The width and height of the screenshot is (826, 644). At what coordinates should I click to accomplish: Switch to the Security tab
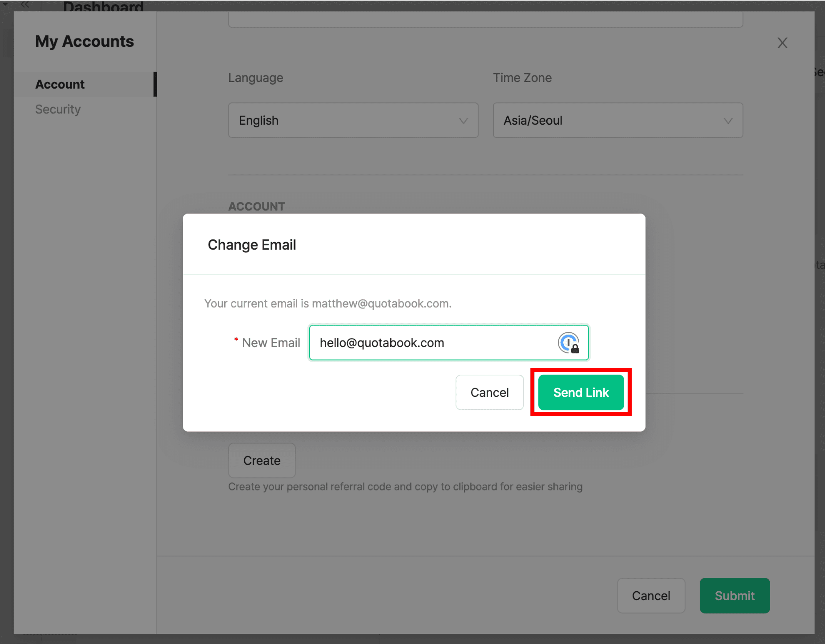(58, 109)
